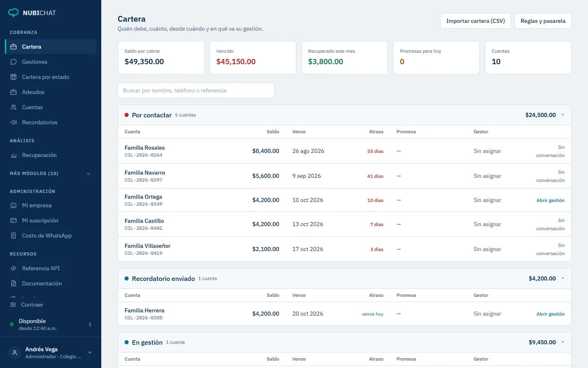Open Cartera wallet icon in sidebar
588x368 pixels.
click(x=13, y=47)
